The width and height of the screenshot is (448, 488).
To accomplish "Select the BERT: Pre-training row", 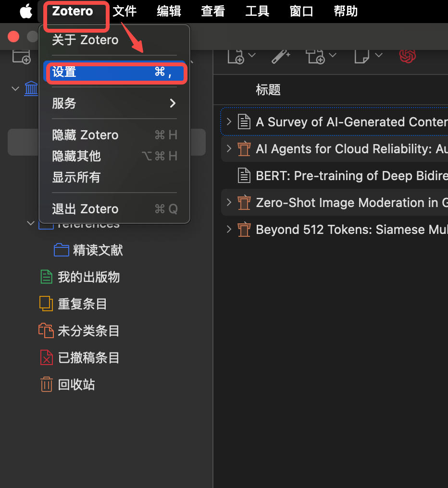I will (335, 175).
